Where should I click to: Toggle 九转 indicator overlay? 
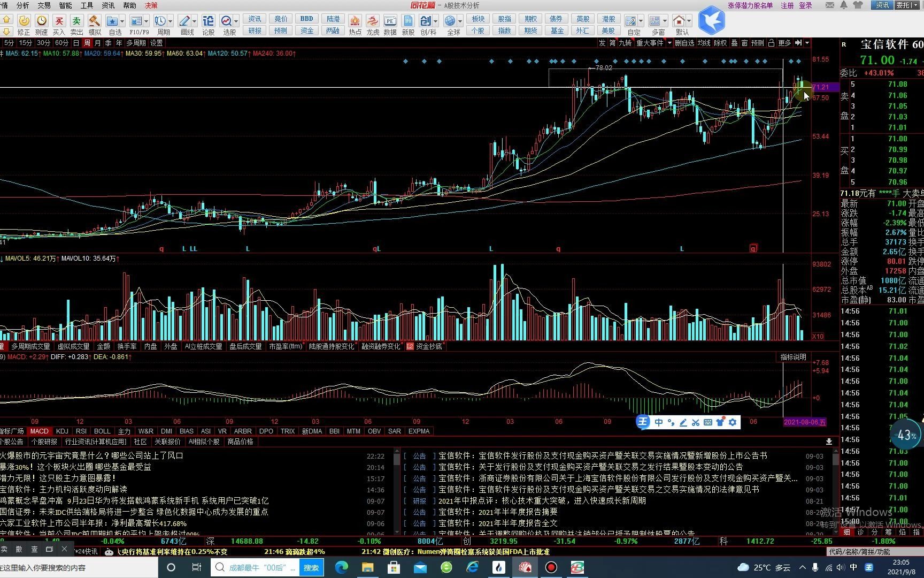pyautogui.click(x=625, y=43)
